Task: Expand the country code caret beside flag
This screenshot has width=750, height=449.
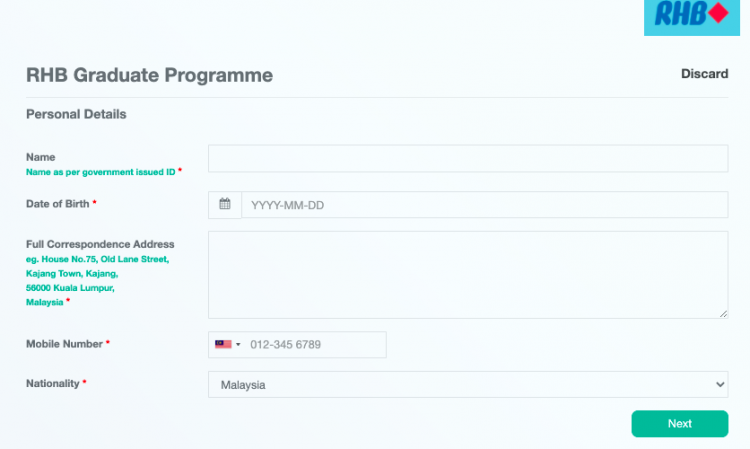Action: pos(238,345)
